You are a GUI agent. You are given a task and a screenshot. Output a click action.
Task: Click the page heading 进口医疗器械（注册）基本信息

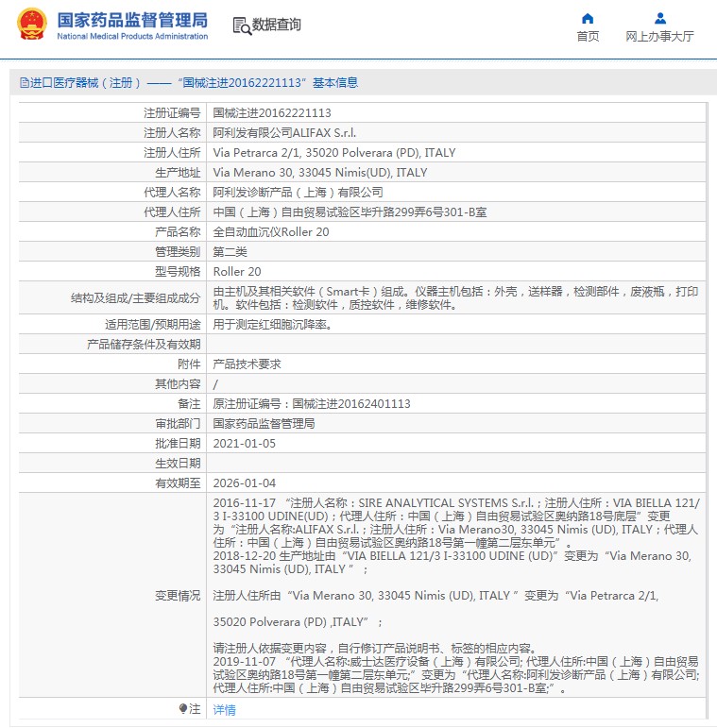point(189,83)
